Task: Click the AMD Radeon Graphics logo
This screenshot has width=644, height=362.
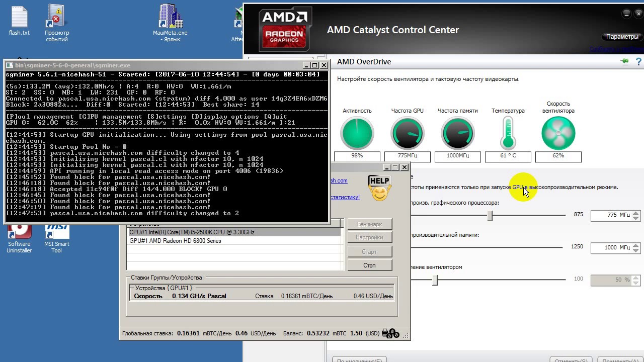Action: pos(285,29)
